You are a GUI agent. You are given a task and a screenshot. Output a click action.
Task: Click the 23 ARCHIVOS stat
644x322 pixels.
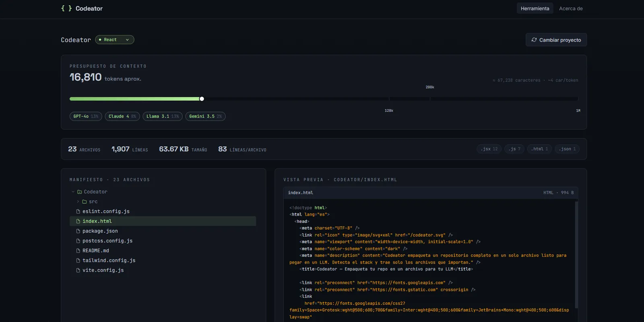[x=84, y=149]
